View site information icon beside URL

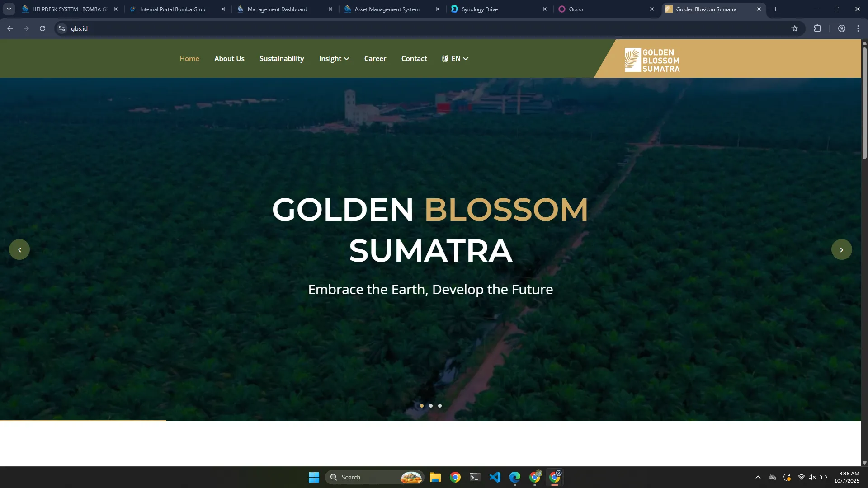click(x=62, y=28)
